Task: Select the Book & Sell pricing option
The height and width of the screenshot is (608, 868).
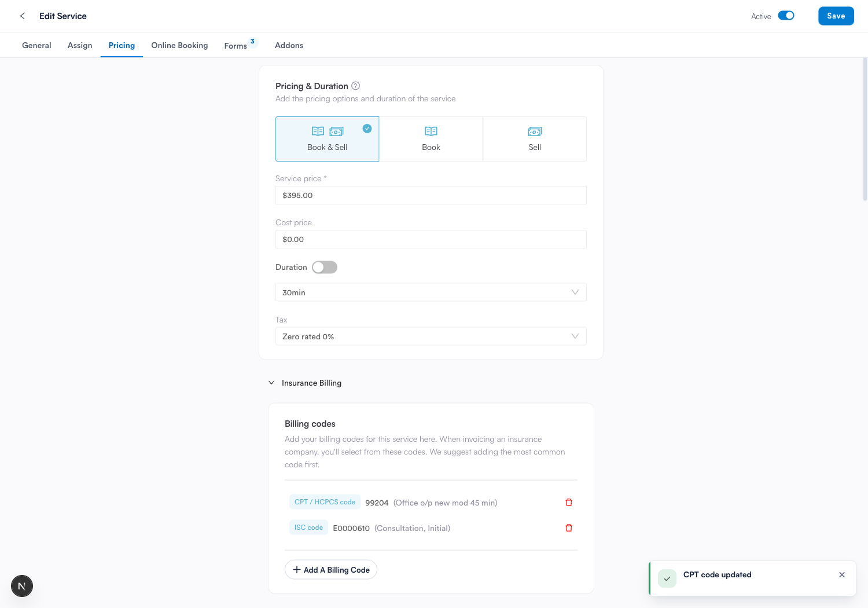Action: pyautogui.click(x=327, y=139)
